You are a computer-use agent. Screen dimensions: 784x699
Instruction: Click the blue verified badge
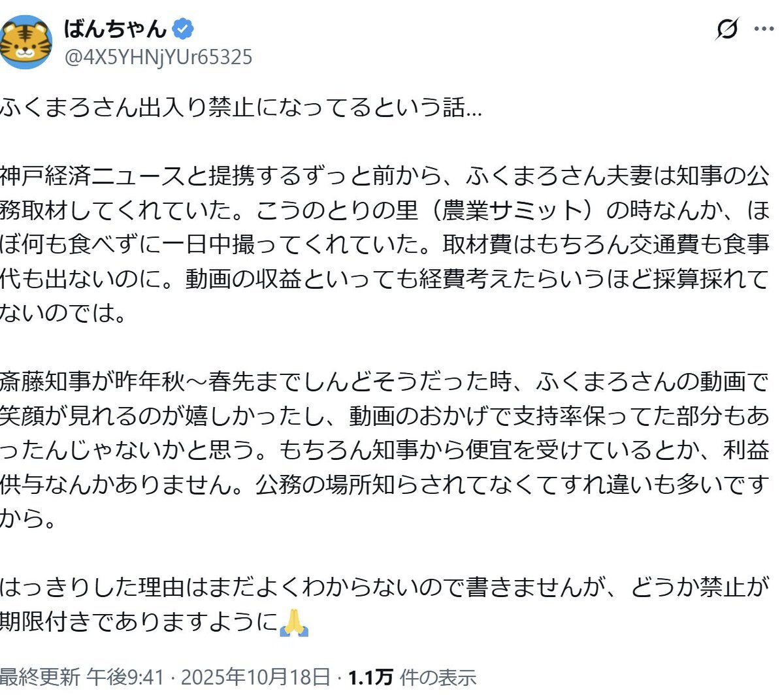(183, 29)
